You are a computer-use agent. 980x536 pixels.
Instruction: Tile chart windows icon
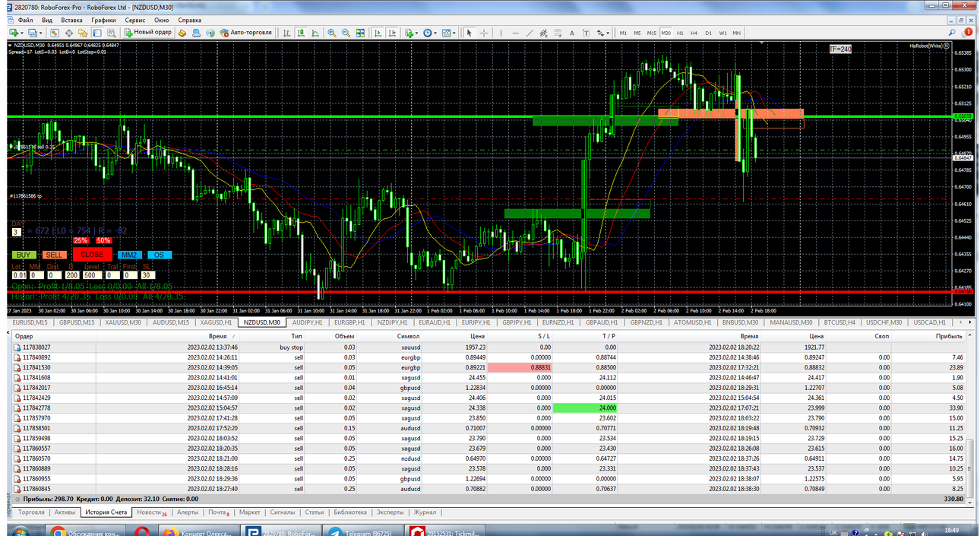(x=360, y=33)
